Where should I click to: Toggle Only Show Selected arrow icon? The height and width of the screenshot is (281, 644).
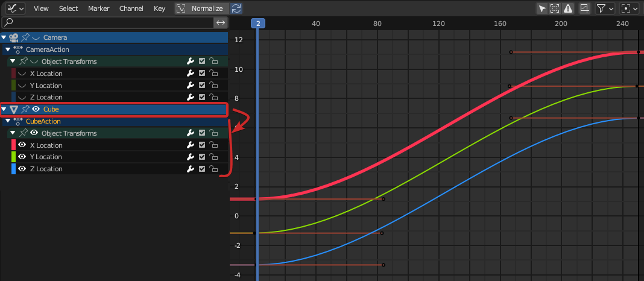click(x=543, y=8)
